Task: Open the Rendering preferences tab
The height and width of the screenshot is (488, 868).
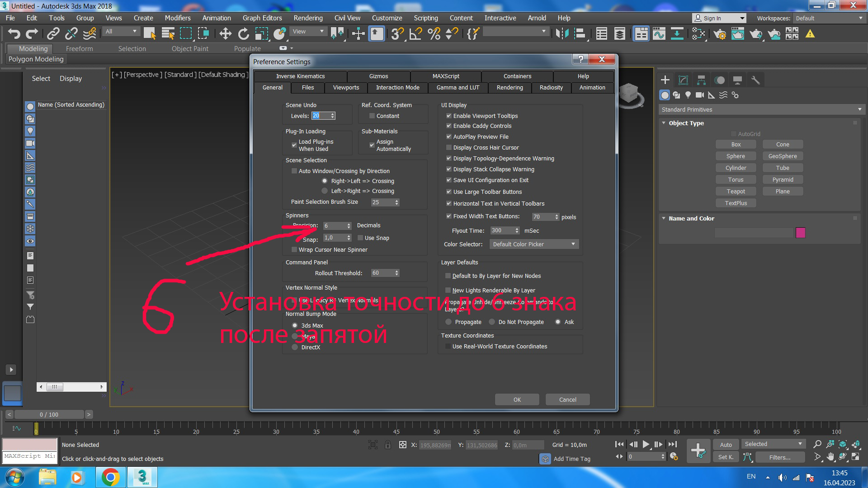Action: tap(509, 88)
